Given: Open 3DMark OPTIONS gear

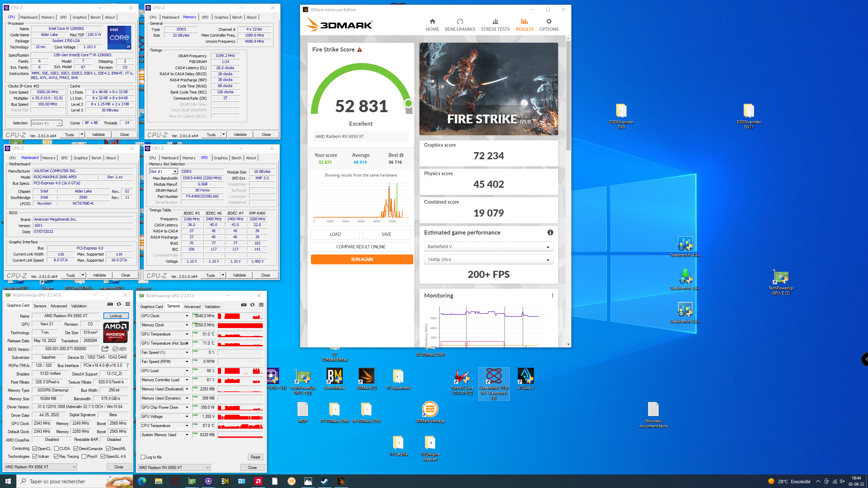Looking at the screenshot, I should (549, 25).
